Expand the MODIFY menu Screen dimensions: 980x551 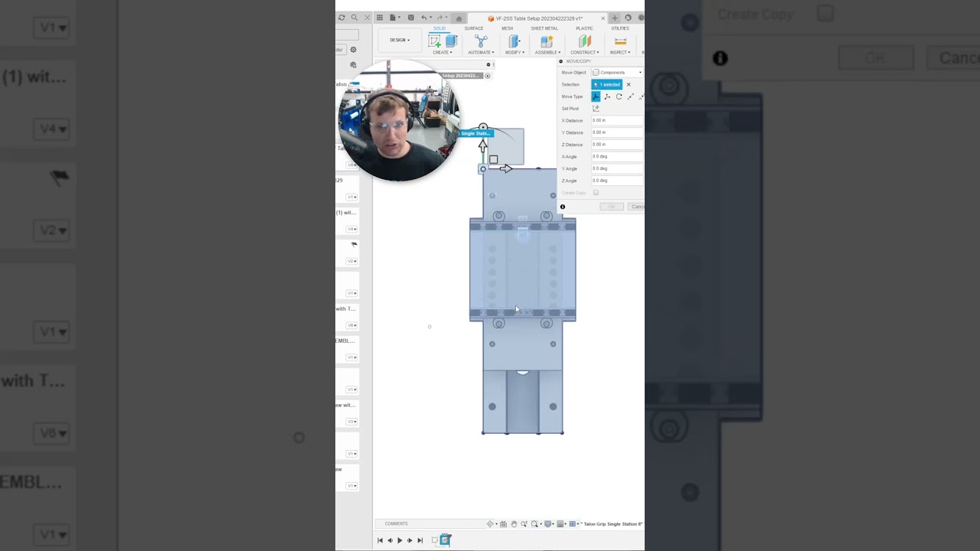tap(514, 53)
